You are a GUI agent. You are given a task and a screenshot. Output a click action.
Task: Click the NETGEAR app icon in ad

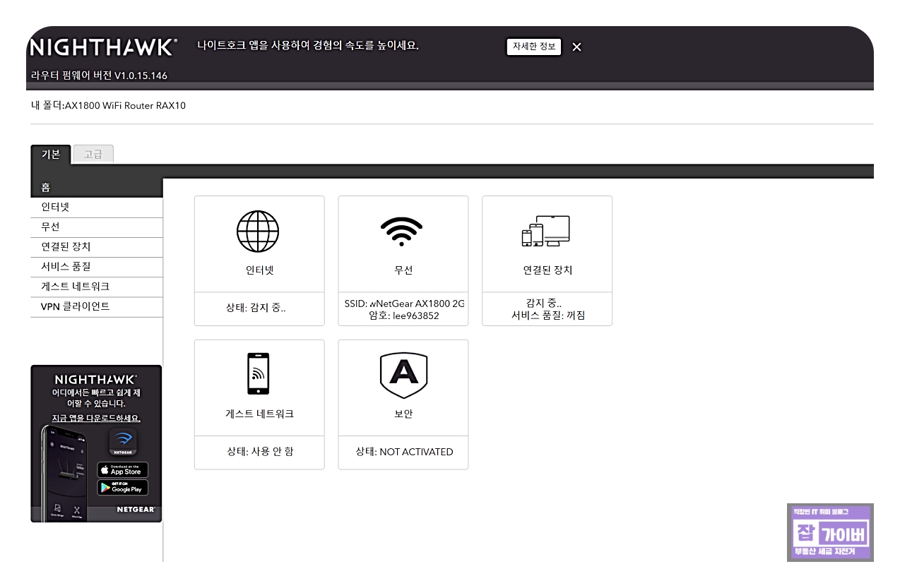[x=122, y=443]
